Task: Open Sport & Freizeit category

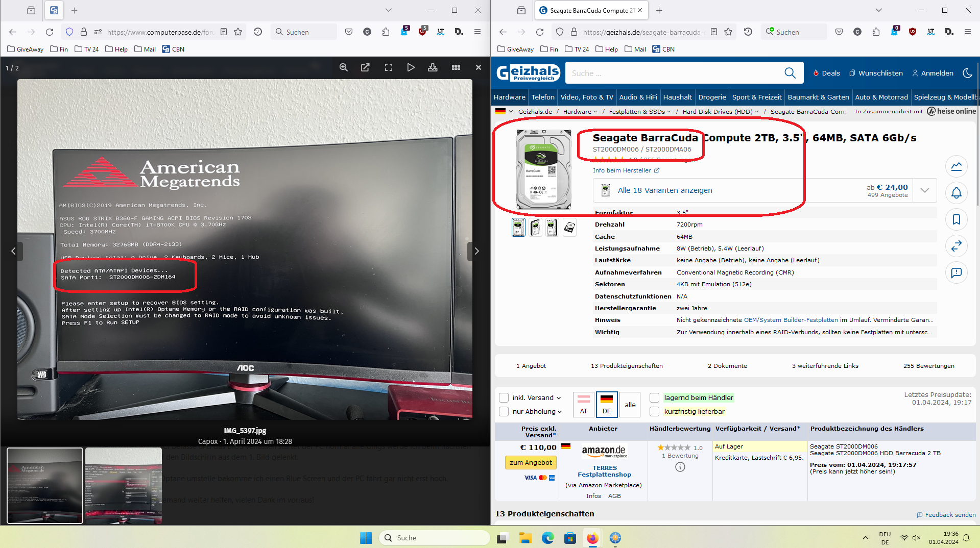Action: click(756, 97)
